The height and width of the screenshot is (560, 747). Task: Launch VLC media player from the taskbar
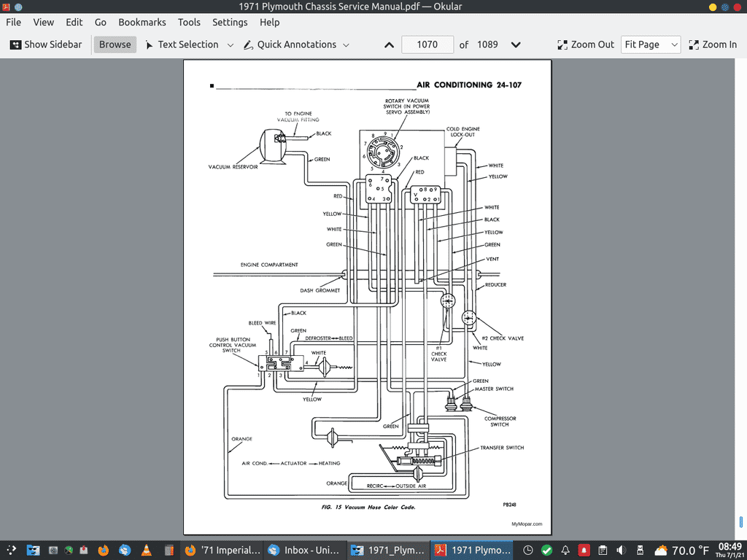(x=146, y=550)
